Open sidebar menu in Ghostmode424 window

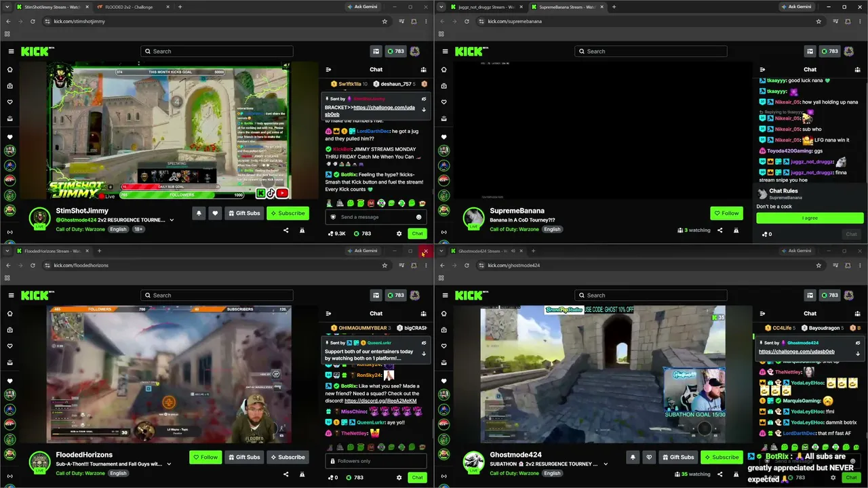click(445, 296)
